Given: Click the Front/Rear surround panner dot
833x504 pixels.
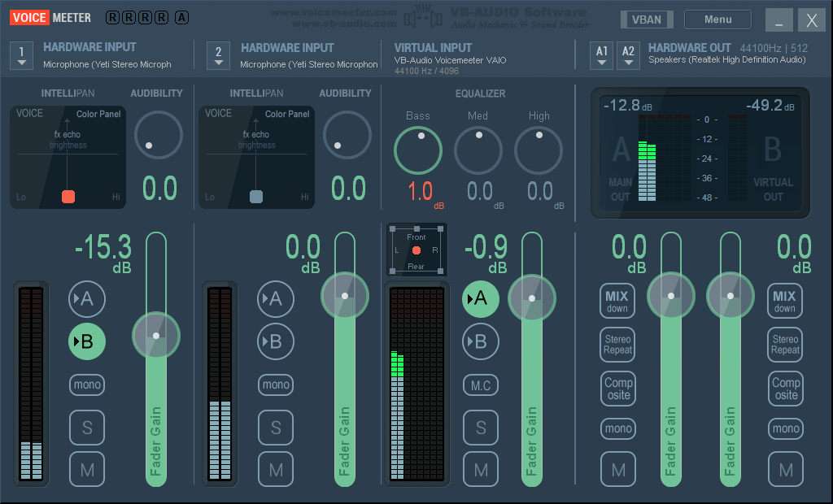Looking at the screenshot, I should click(416, 250).
